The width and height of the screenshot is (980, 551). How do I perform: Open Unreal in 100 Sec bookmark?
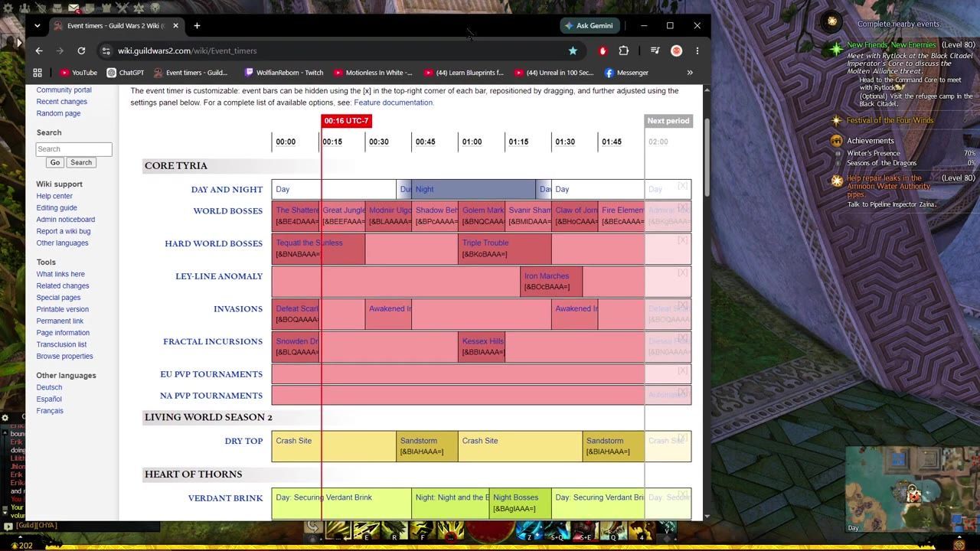(554, 73)
